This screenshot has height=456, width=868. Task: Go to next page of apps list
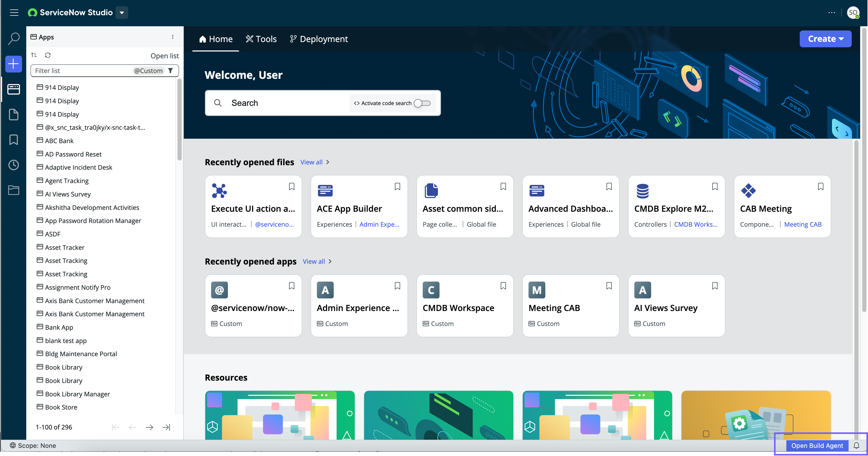pos(149,427)
